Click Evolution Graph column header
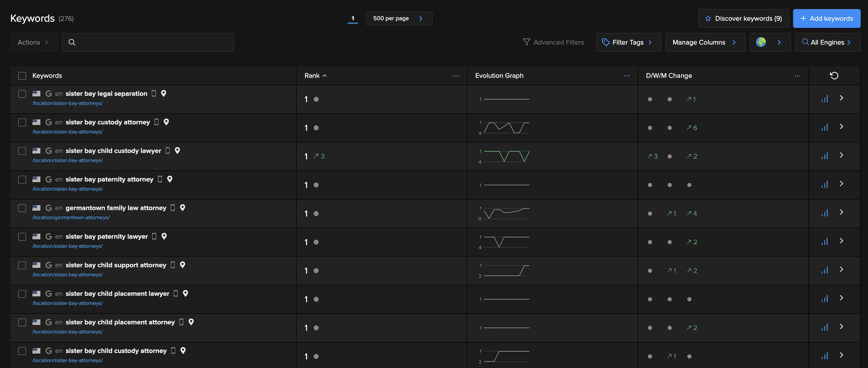868x368 pixels. pos(499,76)
